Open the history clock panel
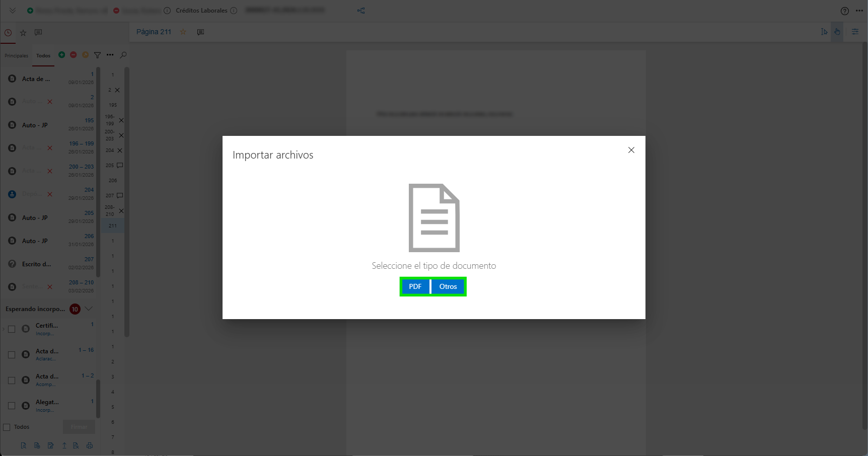This screenshot has height=456, width=868. tap(8, 33)
